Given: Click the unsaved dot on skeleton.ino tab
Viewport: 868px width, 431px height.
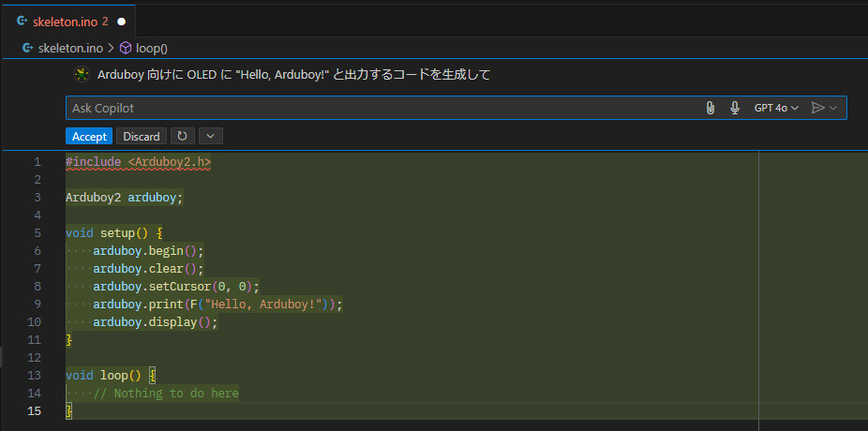Looking at the screenshot, I should click(121, 22).
